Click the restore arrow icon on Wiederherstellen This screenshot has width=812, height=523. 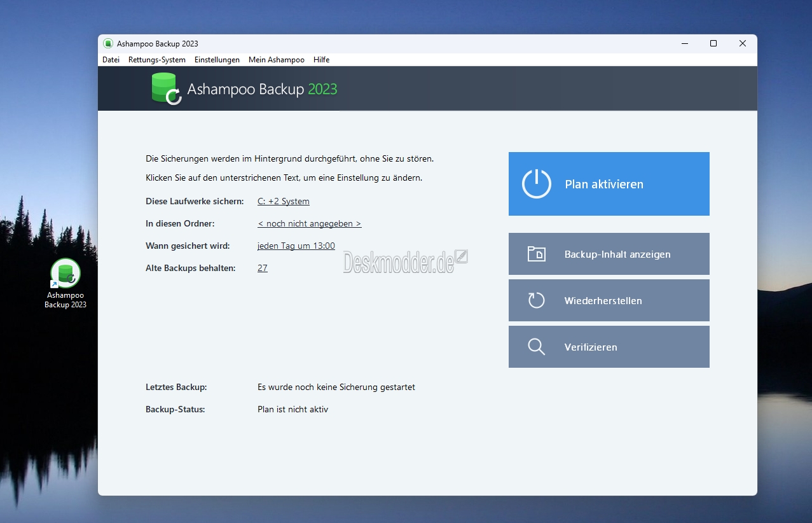(x=537, y=300)
